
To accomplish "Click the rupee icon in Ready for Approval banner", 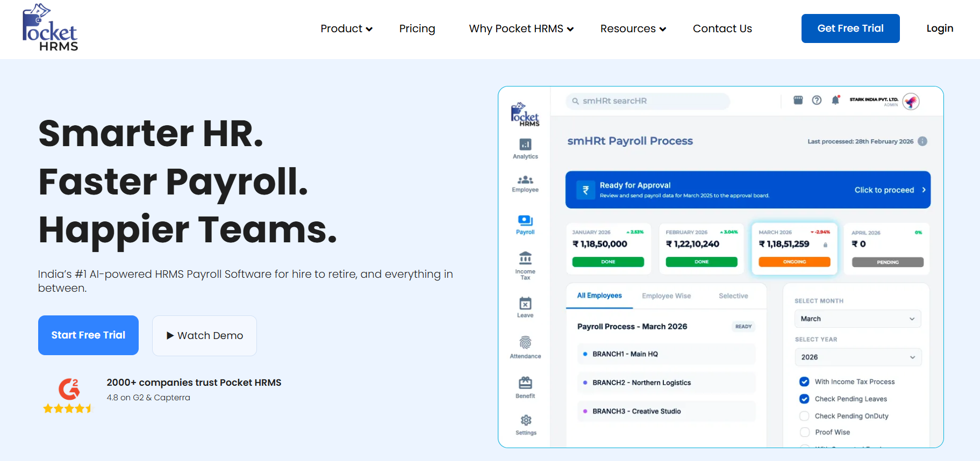I will click(x=585, y=190).
